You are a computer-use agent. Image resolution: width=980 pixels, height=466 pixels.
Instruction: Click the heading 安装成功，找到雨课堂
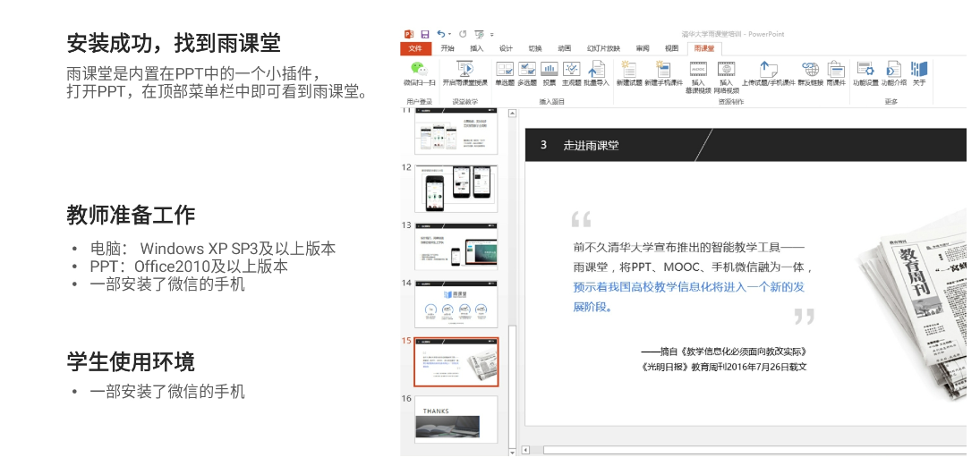pos(174,44)
